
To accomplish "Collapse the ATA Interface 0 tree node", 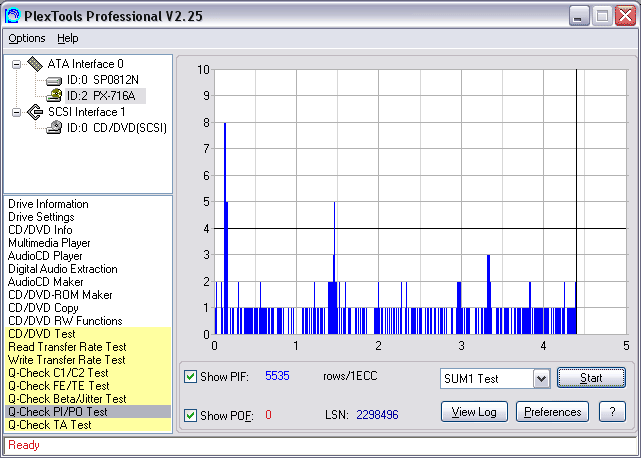I will [x=16, y=64].
